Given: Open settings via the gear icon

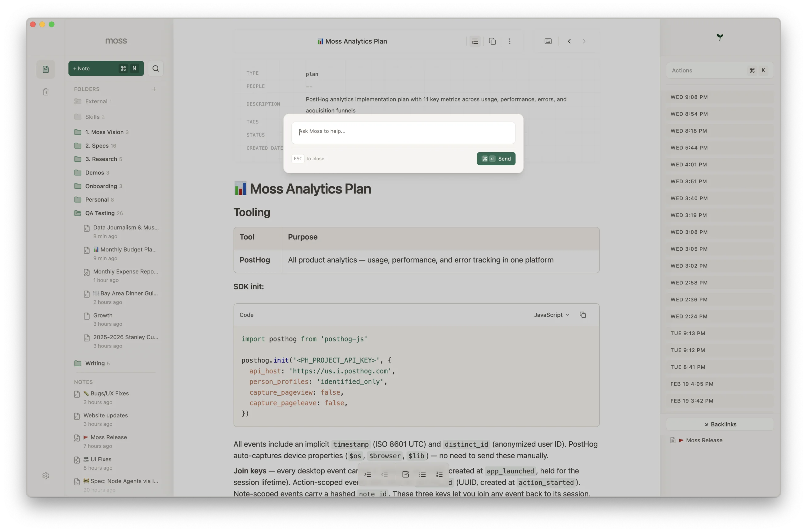Looking at the screenshot, I should 45,475.
